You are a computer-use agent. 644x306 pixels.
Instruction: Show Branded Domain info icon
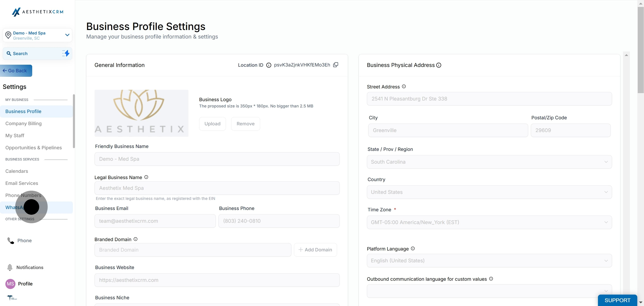point(136,239)
